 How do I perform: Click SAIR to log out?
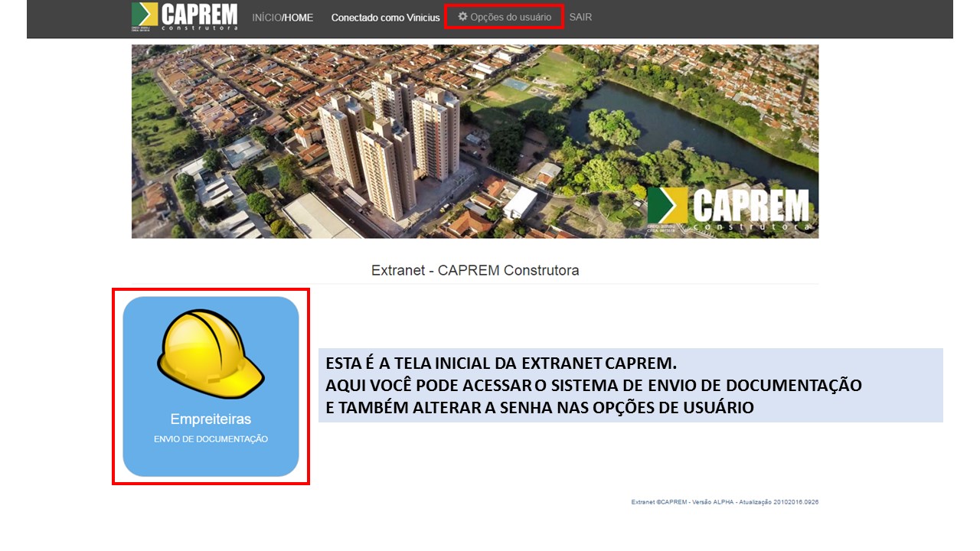tap(580, 17)
